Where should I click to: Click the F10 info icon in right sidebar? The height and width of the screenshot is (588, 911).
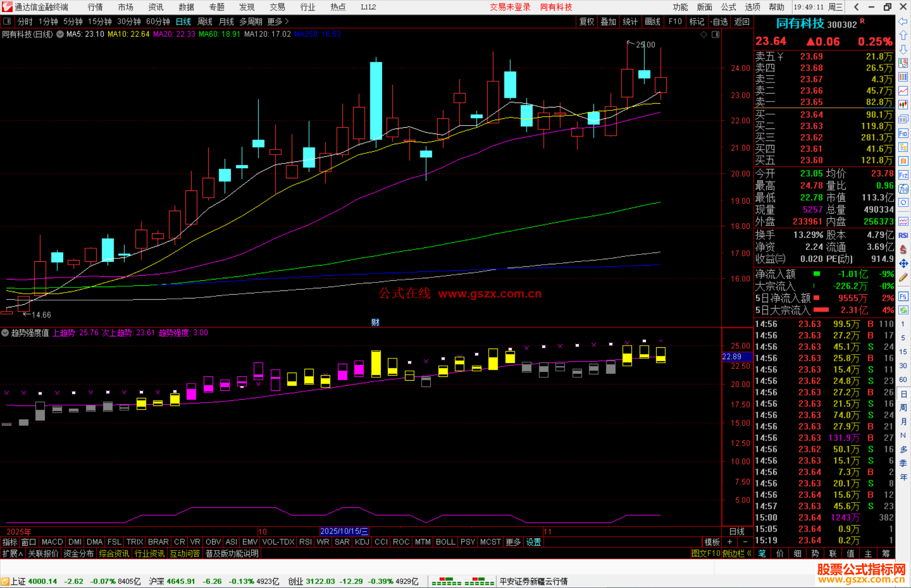[903, 134]
